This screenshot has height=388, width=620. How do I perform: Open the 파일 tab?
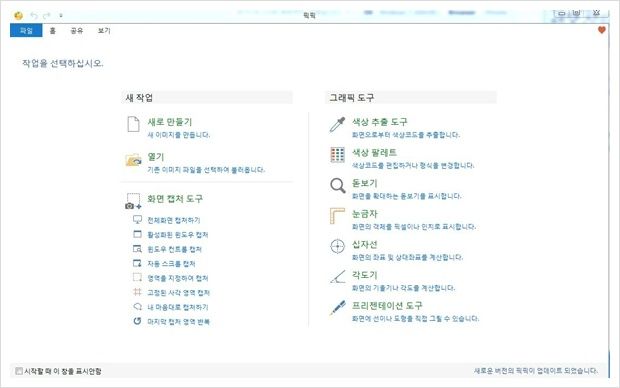tap(26, 30)
